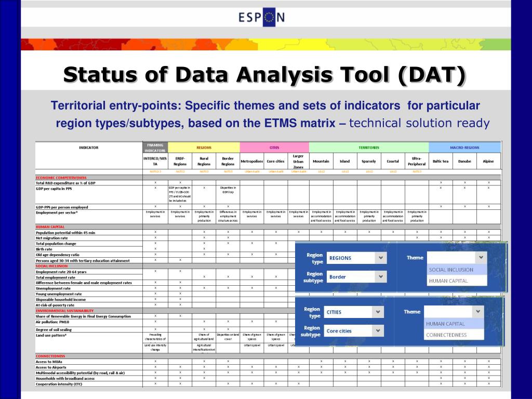
Task: Click 'GDP-PPS per person employed' row label
Action: 62,207
